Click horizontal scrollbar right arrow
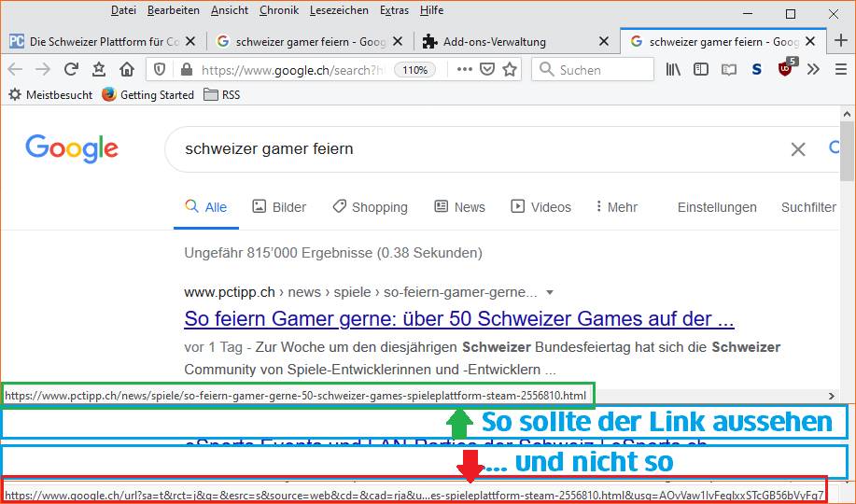 point(832,396)
